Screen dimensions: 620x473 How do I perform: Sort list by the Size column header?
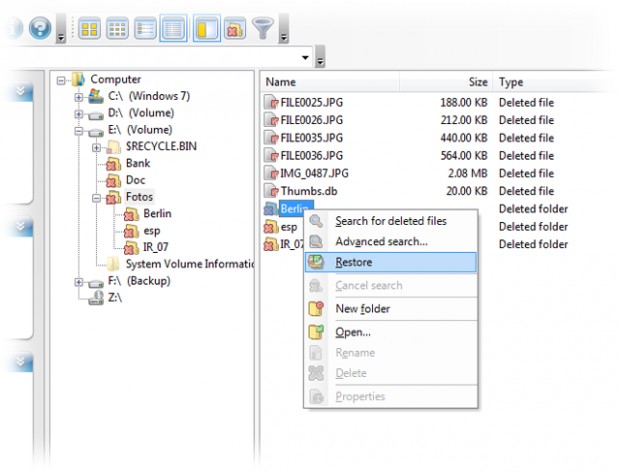point(446,82)
